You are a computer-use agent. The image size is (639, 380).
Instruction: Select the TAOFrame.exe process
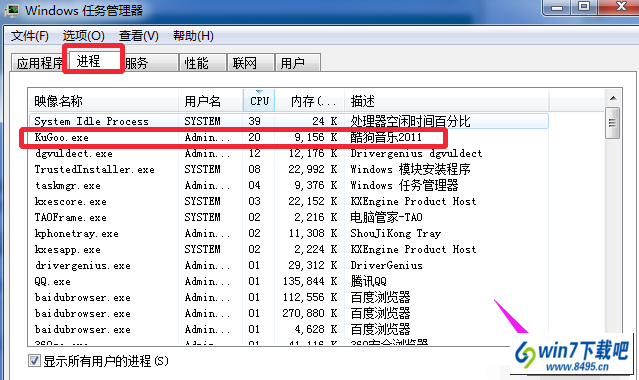click(289, 217)
